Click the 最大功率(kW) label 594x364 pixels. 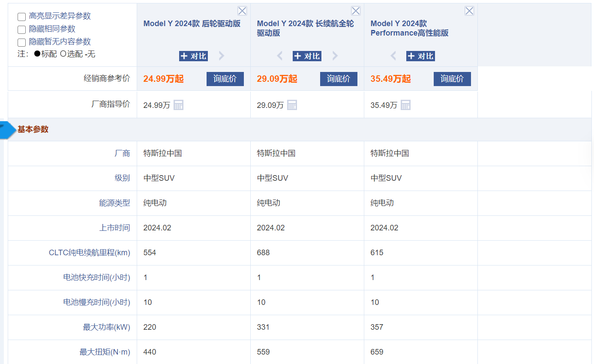click(x=107, y=327)
